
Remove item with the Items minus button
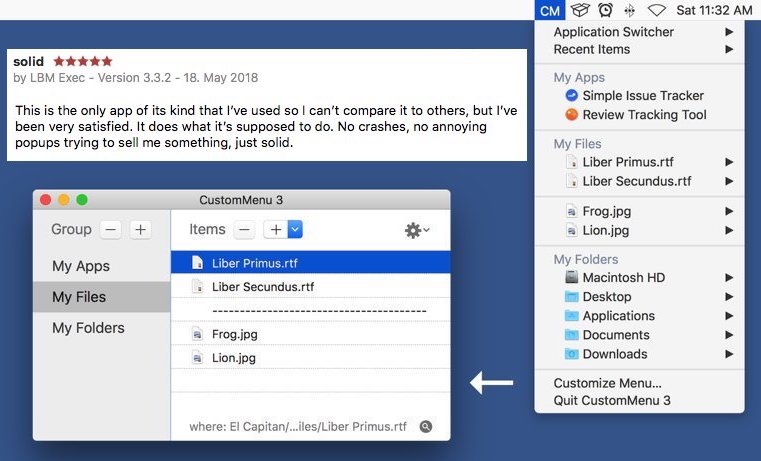[x=244, y=230]
